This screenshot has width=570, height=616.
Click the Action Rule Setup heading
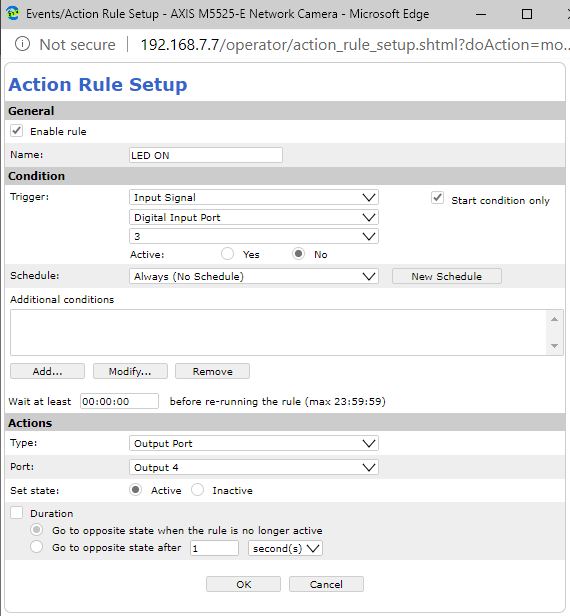tap(98, 84)
